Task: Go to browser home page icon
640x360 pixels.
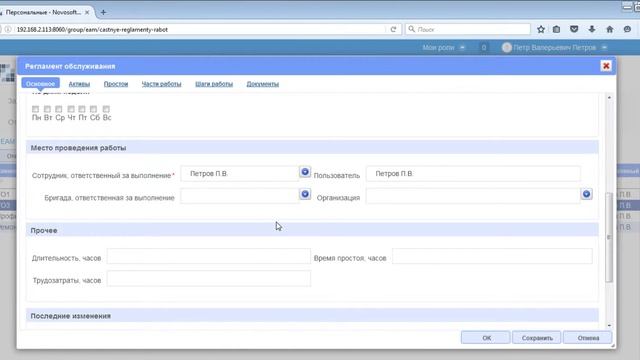Action: coord(609,29)
